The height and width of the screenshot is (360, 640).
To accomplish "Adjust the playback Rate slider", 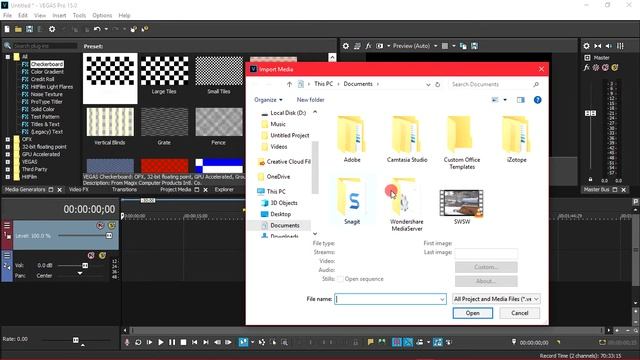I will click(76, 340).
